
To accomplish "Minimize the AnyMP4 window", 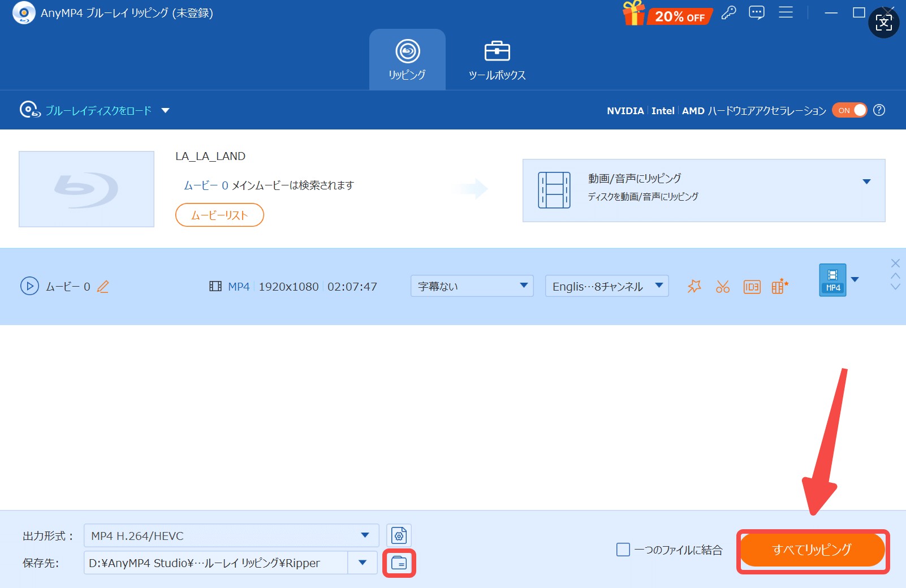I will [x=831, y=12].
